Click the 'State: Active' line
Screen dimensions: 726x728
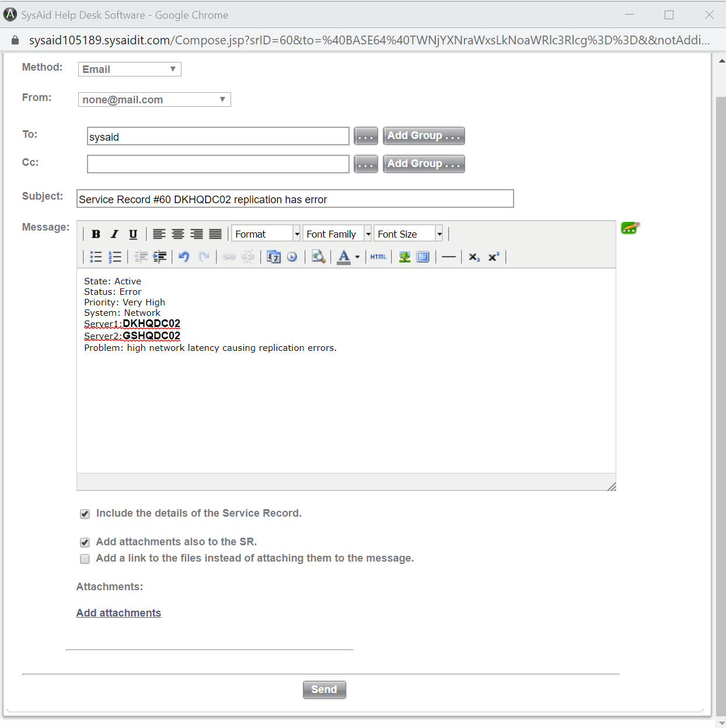pyautogui.click(x=113, y=281)
